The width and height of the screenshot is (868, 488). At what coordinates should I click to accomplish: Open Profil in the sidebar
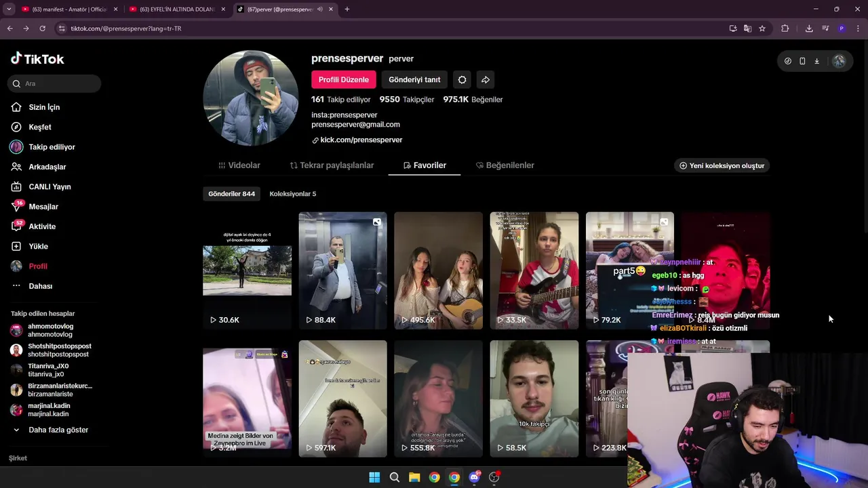pos(38,266)
